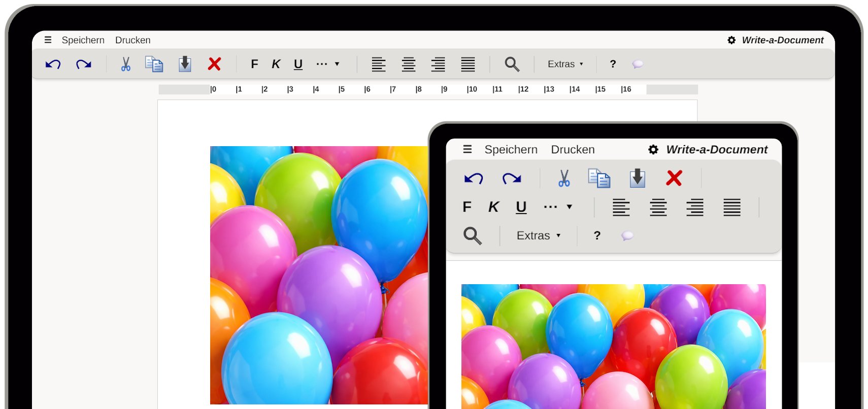Click the Copy icon in laptop toolbar
This screenshot has width=868, height=409.
[154, 64]
